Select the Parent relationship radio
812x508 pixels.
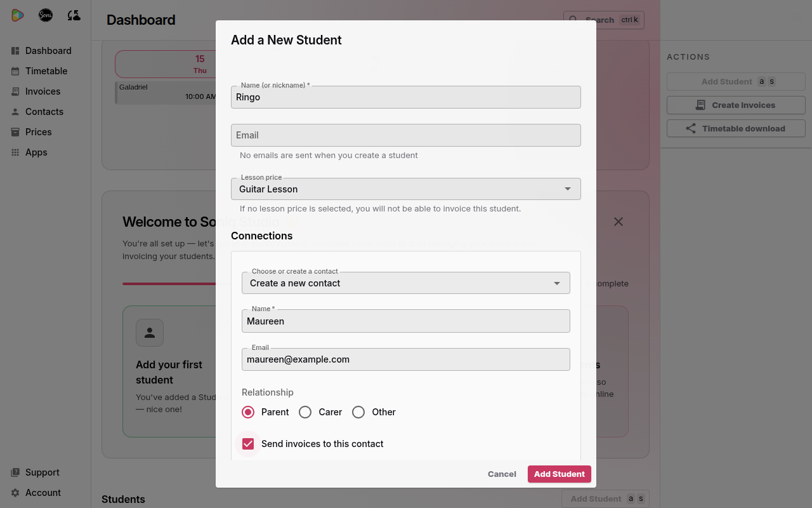coord(248,412)
